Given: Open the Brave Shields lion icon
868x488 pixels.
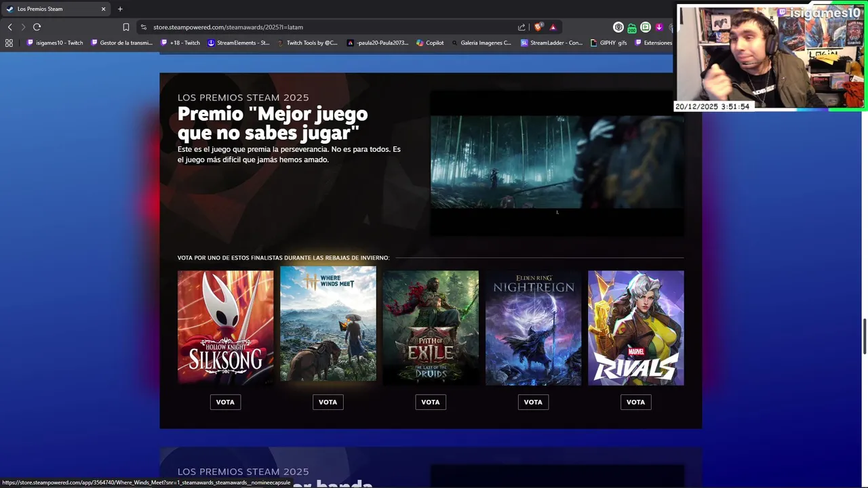Looking at the screenshot, I should [x=538, y=27].
